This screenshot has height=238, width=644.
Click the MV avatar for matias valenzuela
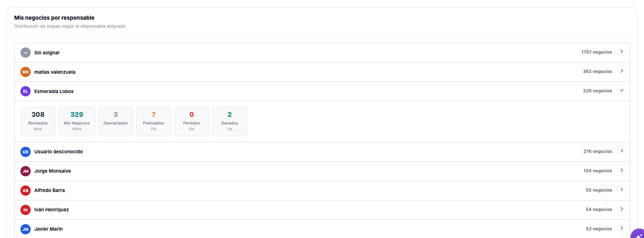26,72
